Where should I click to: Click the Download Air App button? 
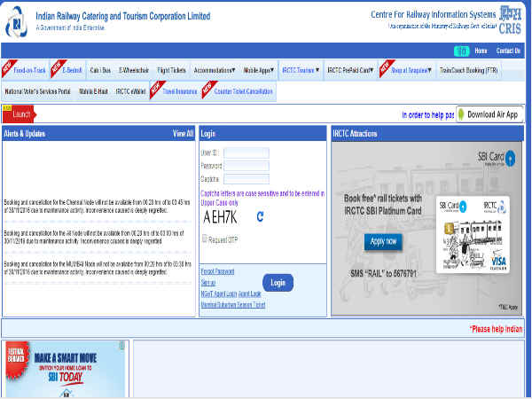(x=489, y=114)
